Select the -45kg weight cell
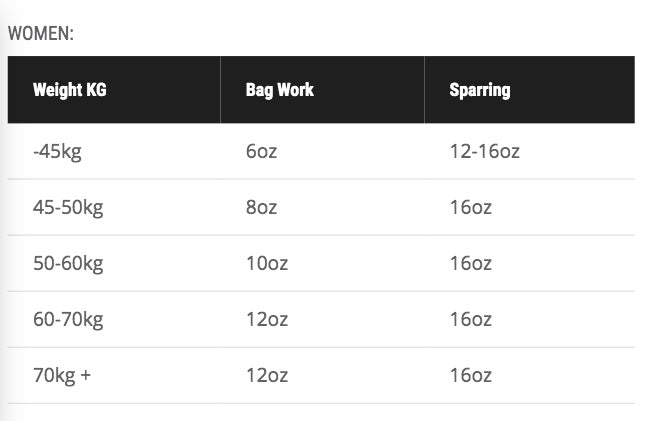Screen dimensions: 654x421 [56, 152]
